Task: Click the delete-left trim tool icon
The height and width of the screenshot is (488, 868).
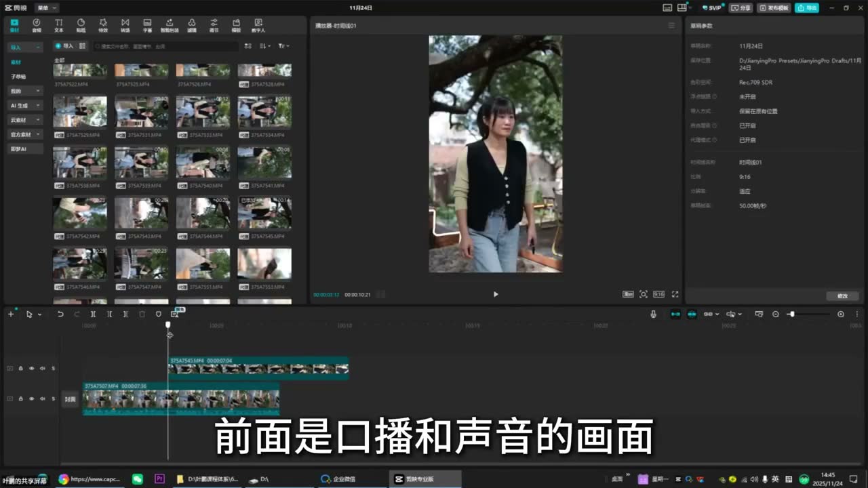Action: (109, 314)
